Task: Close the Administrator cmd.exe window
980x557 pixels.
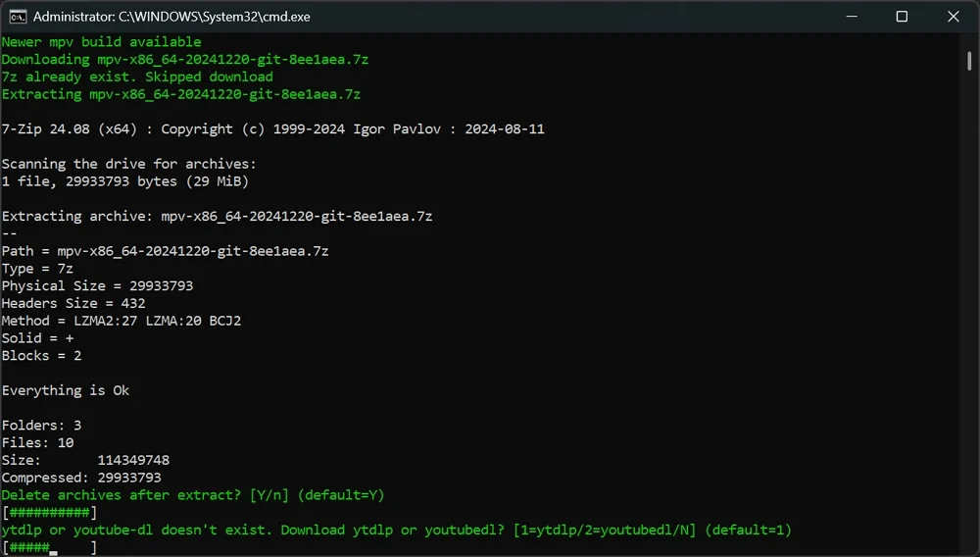Action: click(x=954, y=17)
